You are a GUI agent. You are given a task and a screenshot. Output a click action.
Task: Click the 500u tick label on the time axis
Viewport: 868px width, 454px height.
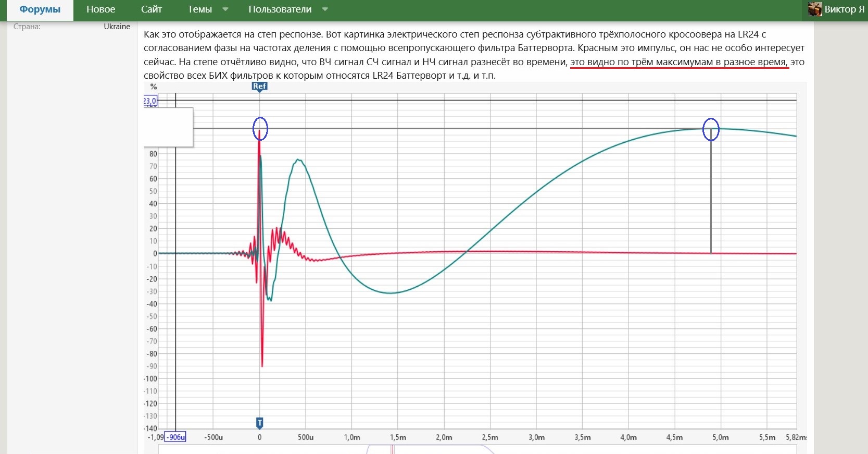[x=306, y=437]
